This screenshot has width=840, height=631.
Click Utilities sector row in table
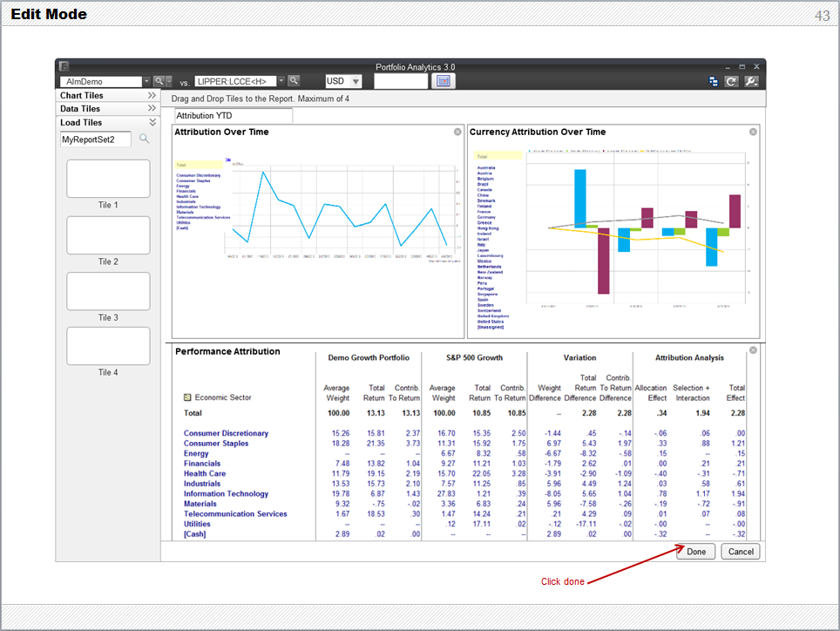(197, 524)
